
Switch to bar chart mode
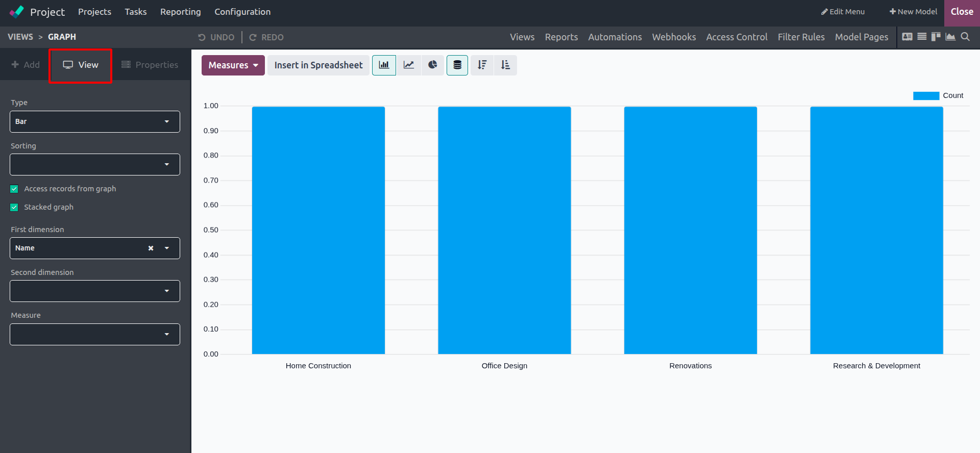[384, 65]
